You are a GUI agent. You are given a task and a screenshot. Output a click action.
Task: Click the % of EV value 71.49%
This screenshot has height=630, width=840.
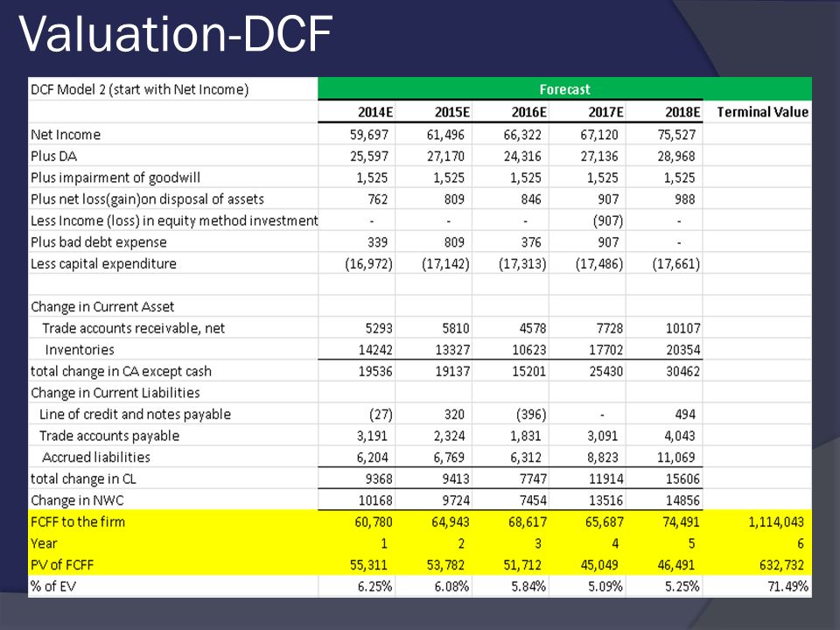point(787,586)
